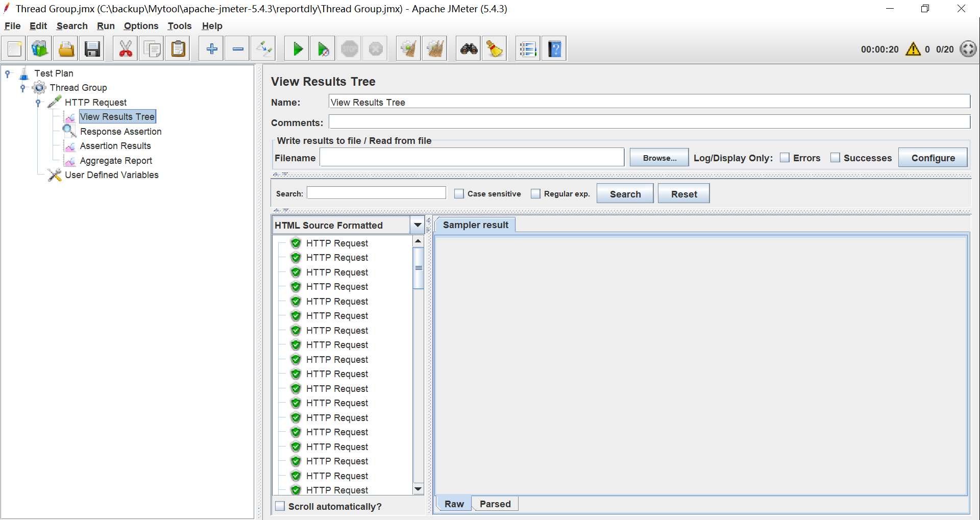980x520 pixels.
Task: Open the Function Helper list icon
Action: pyautogui.click(x=528, y=49)
